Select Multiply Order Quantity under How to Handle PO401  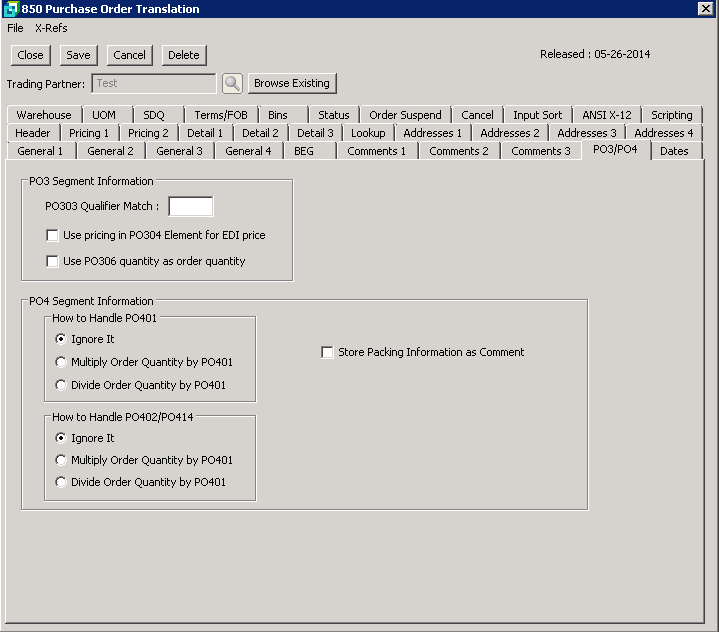click(62, 362)
